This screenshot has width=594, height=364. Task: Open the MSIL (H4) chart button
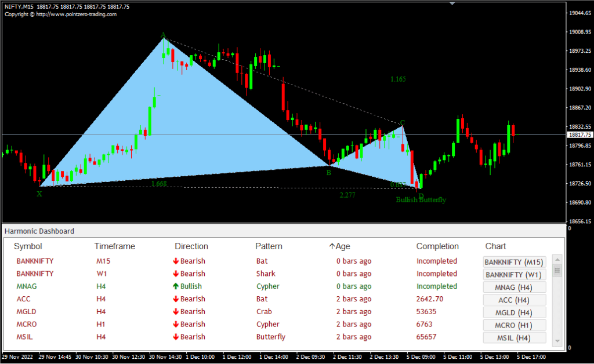(514, 338)
